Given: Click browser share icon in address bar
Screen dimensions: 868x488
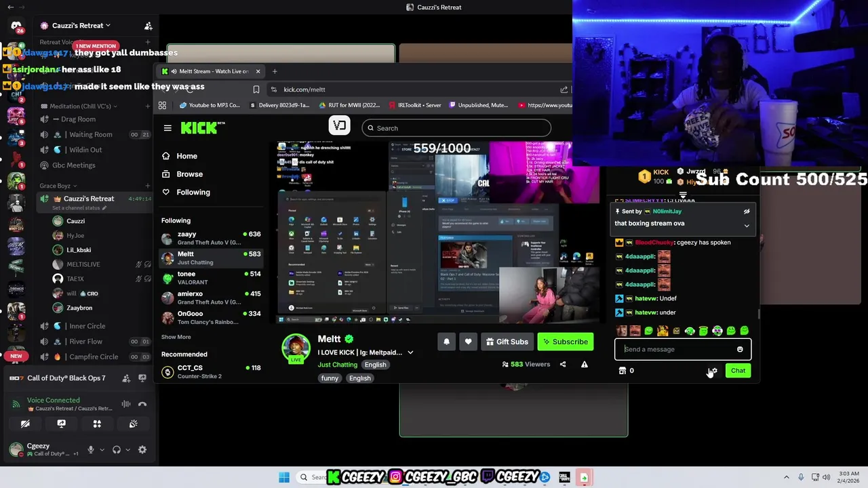Looking at the screenshot, I should pos(564,89).
